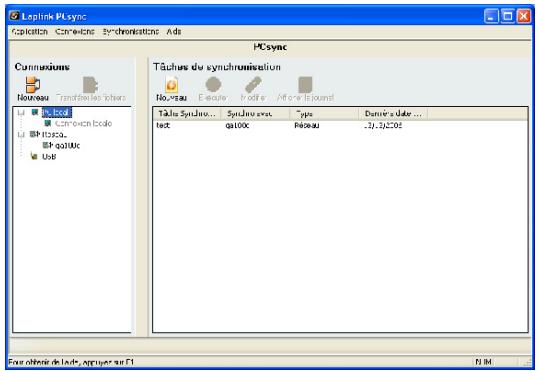
Task: Open the Application menu
Action: point(29,32)
